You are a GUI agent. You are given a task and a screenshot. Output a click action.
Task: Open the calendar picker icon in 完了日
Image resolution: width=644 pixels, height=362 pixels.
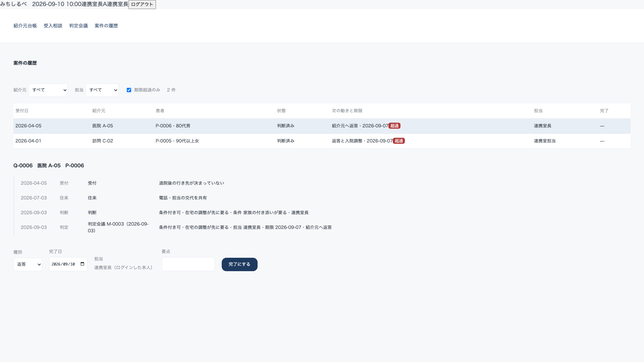tap(83, 264)
